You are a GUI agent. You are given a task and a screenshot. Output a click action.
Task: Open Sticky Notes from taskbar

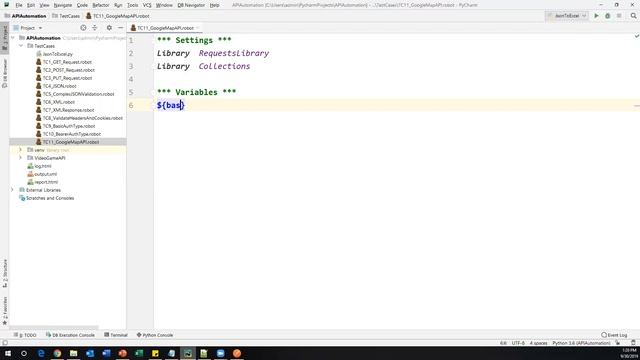point(155,353)
